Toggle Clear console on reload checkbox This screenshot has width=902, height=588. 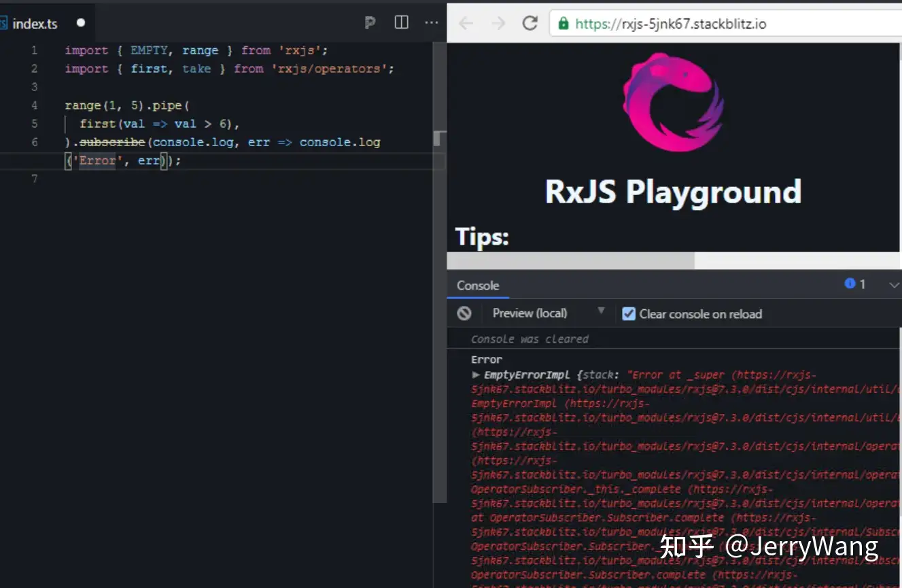coord(629,314)
